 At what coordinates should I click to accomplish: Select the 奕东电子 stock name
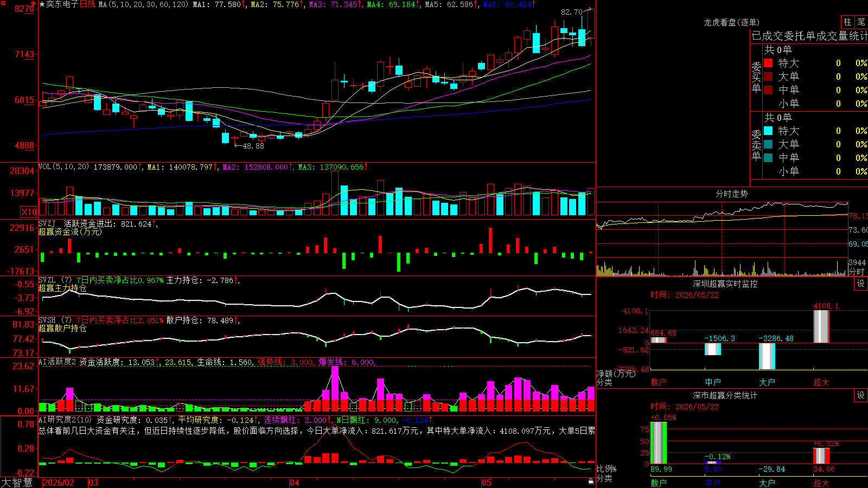[x=62, y=4]
